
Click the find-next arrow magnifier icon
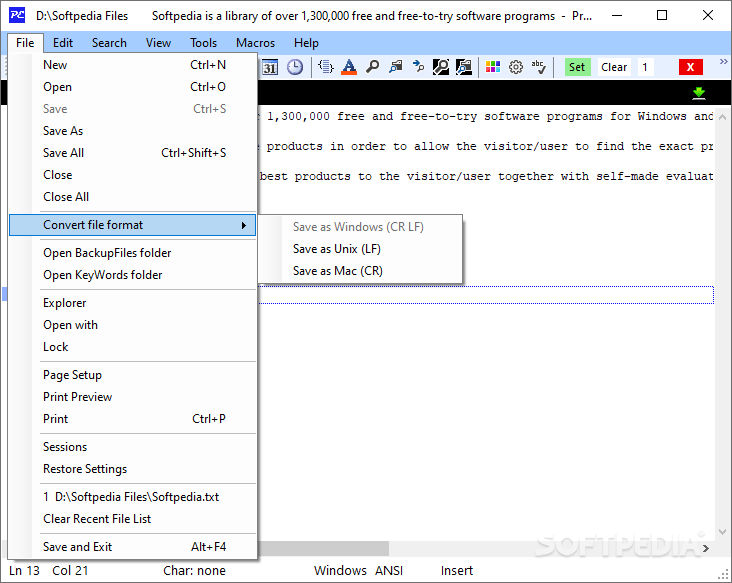pos(418,67)
